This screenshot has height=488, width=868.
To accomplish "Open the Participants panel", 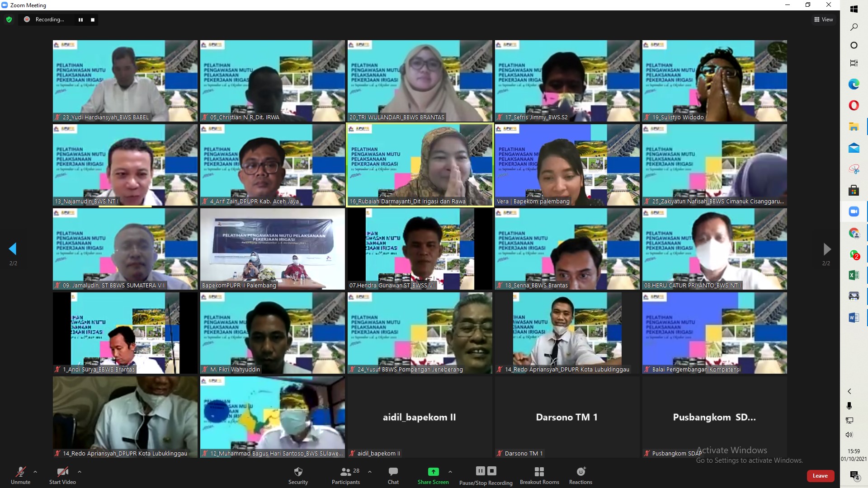I will tap(346, 475).
